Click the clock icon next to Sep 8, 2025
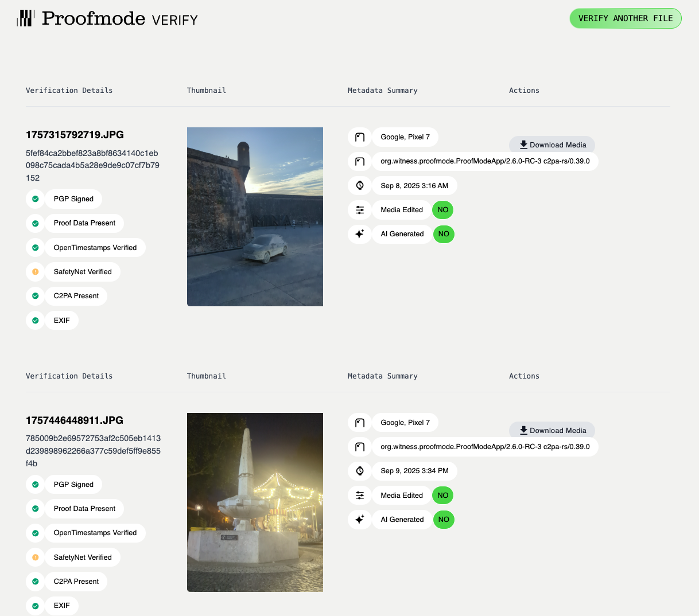The height and width of the screenshot is (616, 699). 360,185
